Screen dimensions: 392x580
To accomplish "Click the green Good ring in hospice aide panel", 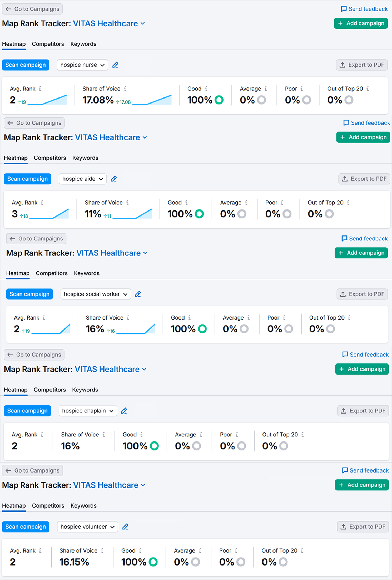I will pos(199,214).
